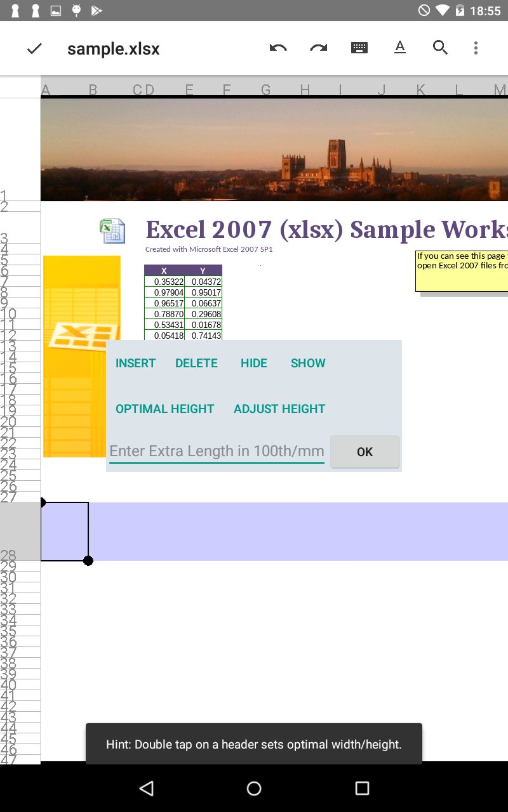508x812 pixels.
Task: Tap the bottom-right selection handle
Action: pos(88,561)
